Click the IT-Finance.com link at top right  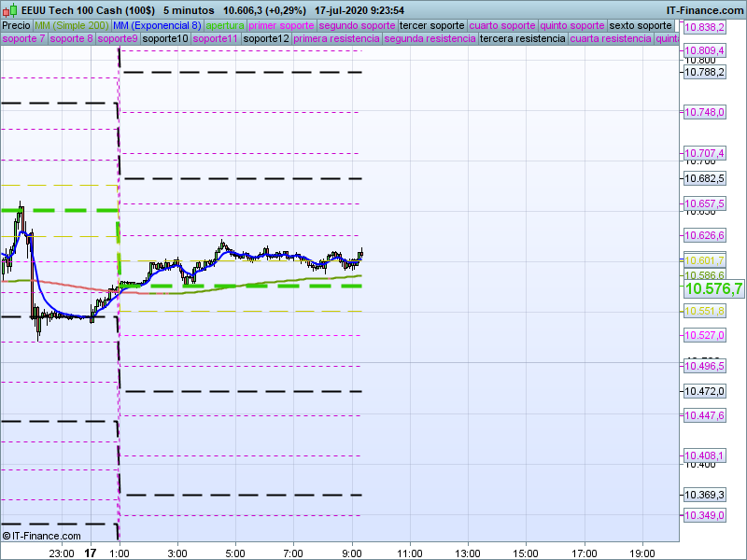pos(704,10)
